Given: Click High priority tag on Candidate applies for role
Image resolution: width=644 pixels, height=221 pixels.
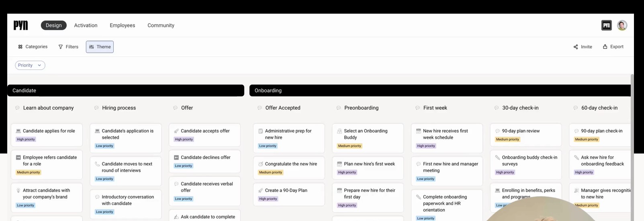Looking at the screenshot, I should pyautogui.click(x=26, y=139).
